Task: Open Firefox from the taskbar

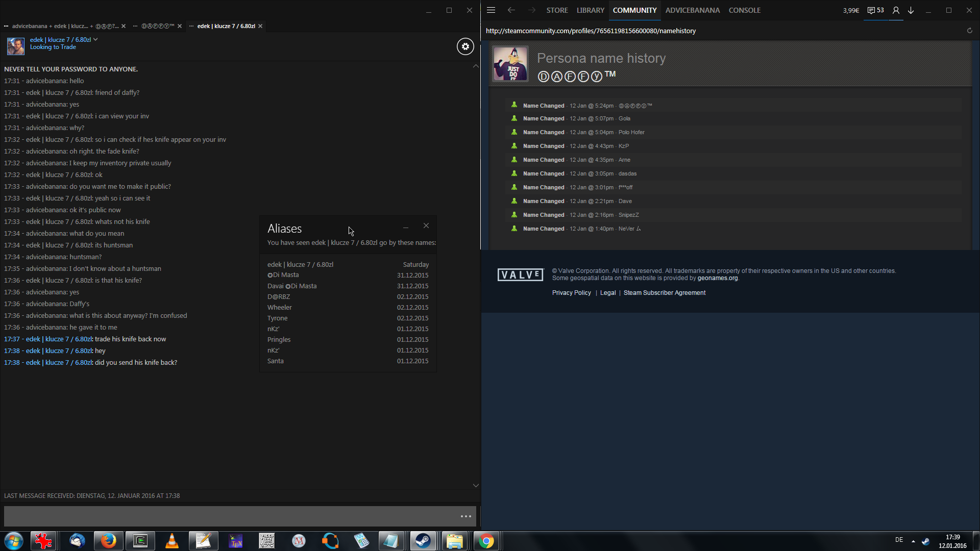Action: coord(108,541)
